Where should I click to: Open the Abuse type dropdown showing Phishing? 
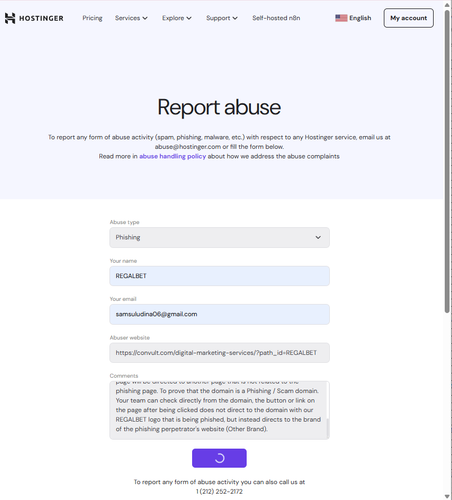tap(219, 237)
